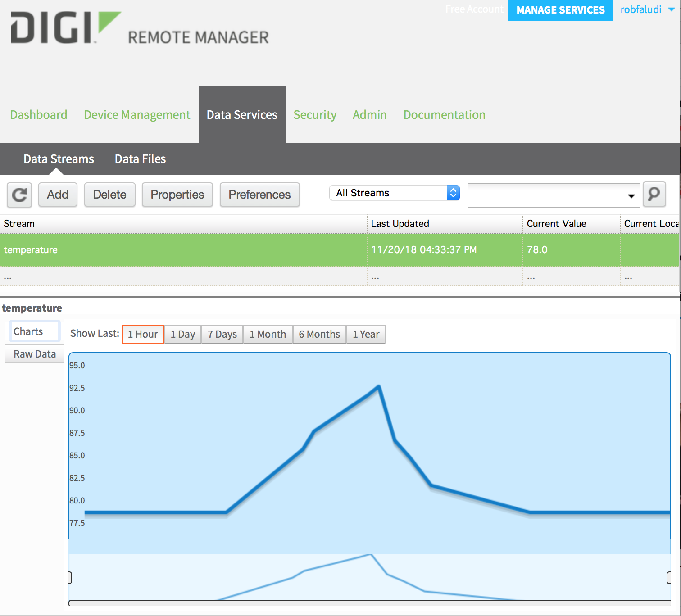The image size is (681, 616).
Task: Open stream Properties
Action: click(x=177, y=195)
